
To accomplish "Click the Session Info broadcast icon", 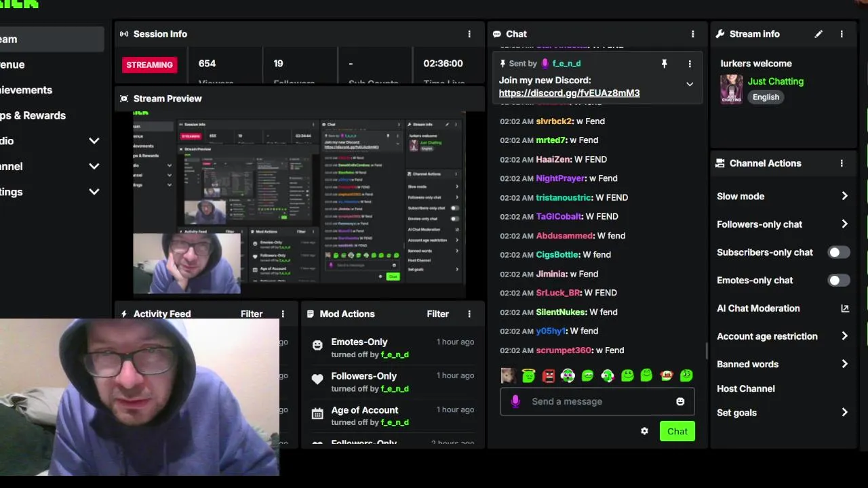I will coord(124,34).
